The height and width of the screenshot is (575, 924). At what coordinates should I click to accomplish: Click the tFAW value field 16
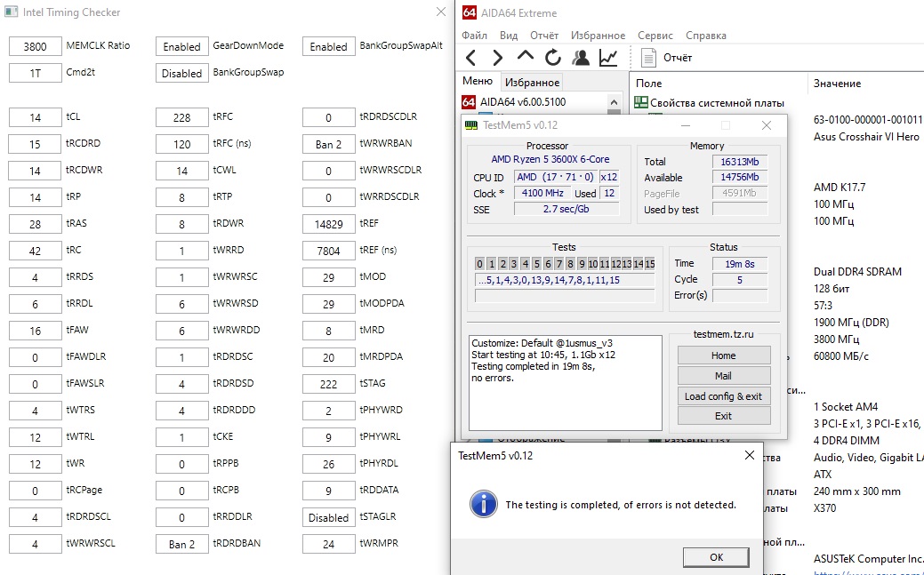(x=36, y=331)
